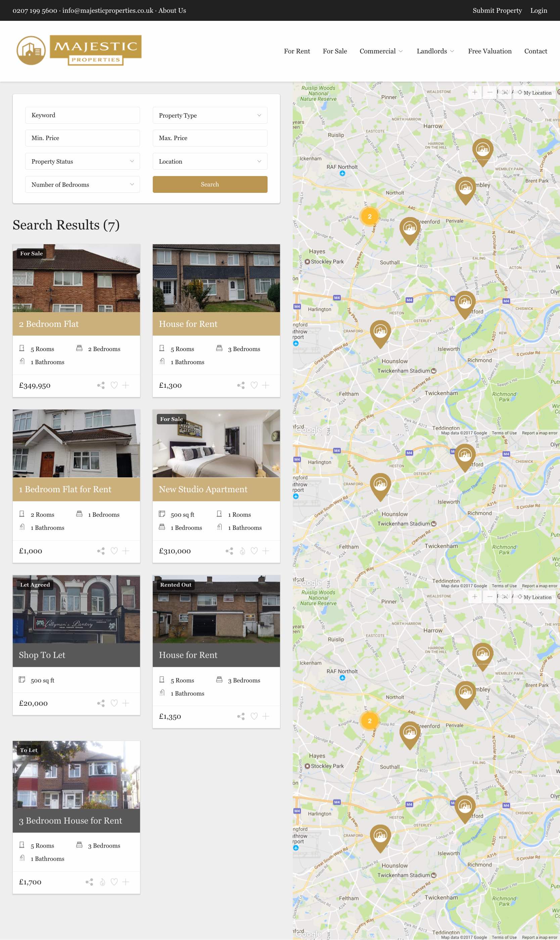The width and height of the screenshot is (560, 940).
Task: Open the Property Type dropdown
Action: [x=210, y=115]
